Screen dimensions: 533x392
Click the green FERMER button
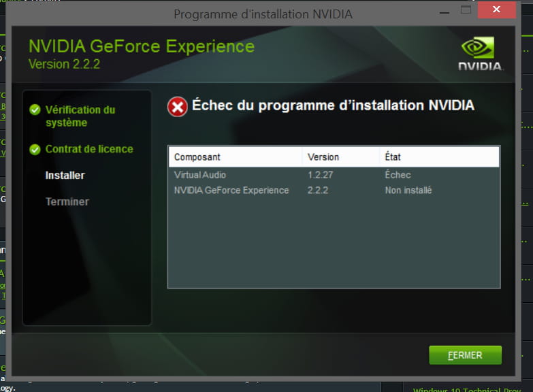coord(465,355)
